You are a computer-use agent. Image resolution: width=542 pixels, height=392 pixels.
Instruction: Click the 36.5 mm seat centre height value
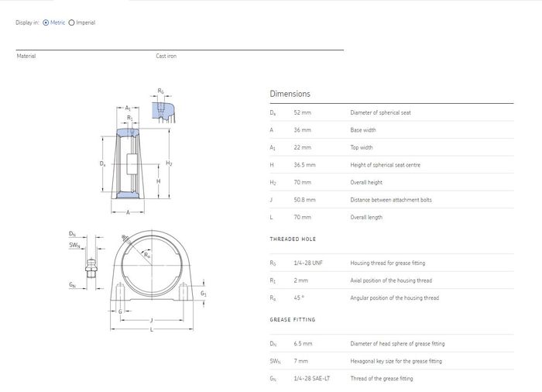pos(304,165)
